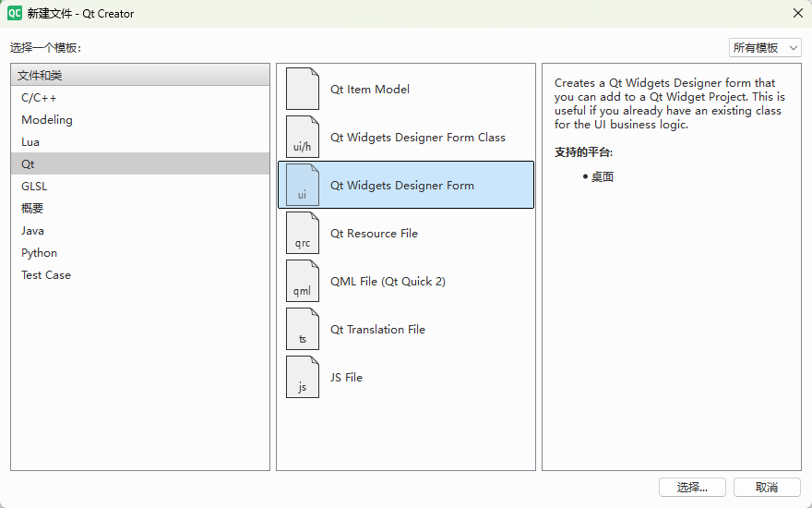Click the 桌面 platform bullet item
Screen dimensions: 812x508
pos(602,176)
